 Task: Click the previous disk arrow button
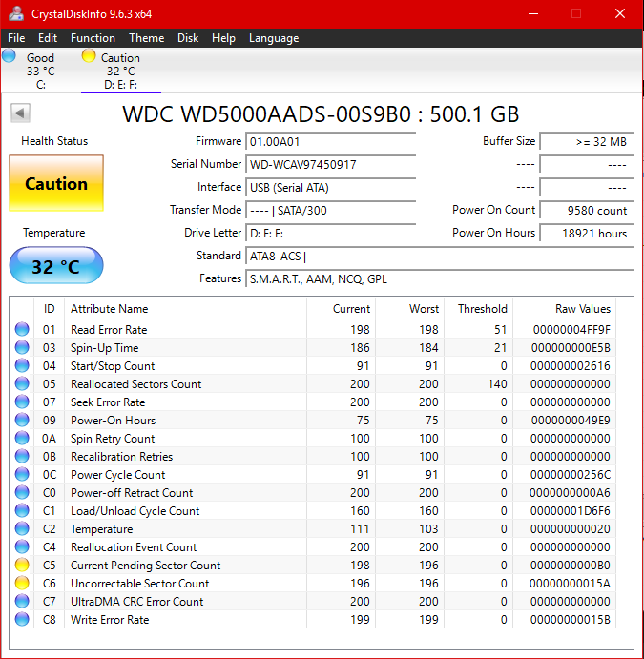[x=20, y=113]
